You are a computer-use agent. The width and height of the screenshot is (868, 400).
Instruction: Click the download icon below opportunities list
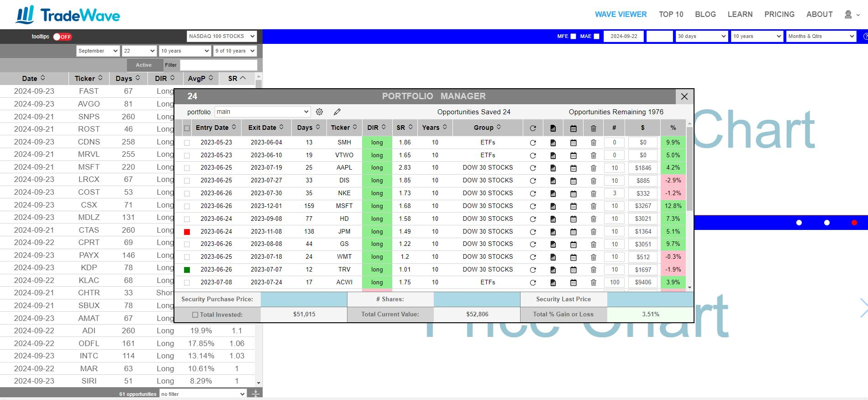[x=256, y=393]
